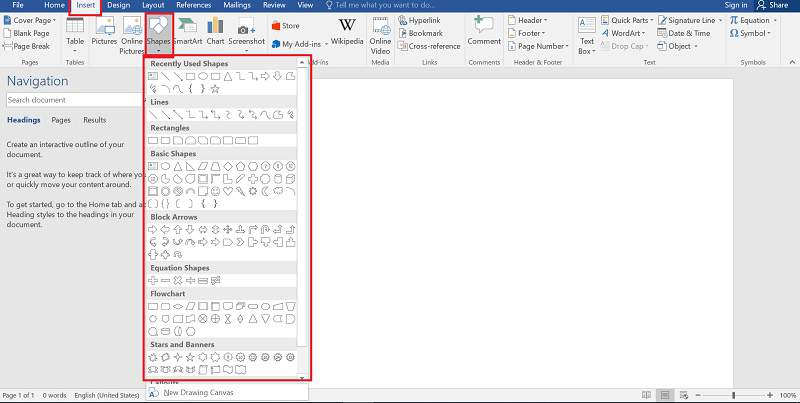Open the Page Number dropdown
This screenshot has height=403, width=800.
(538, 46)
